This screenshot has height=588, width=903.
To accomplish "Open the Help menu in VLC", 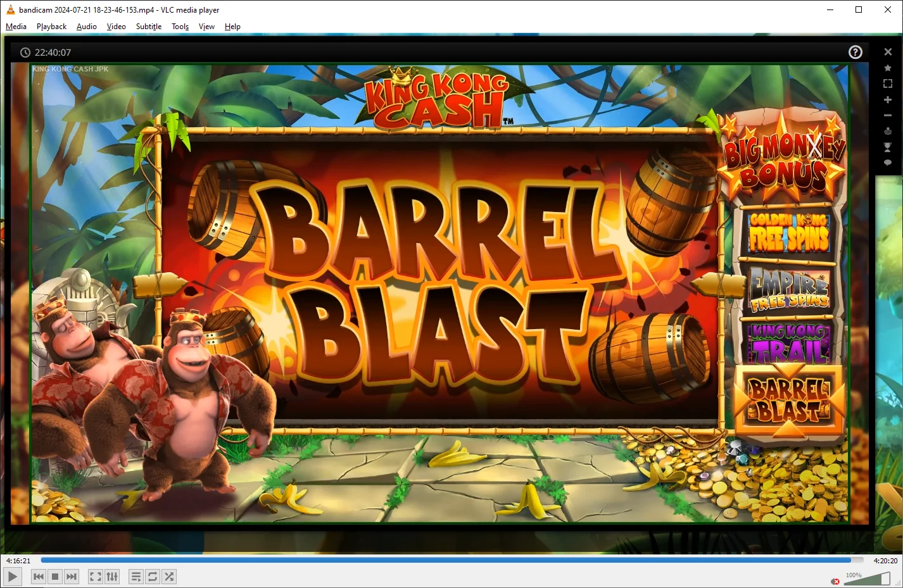I will click(232, 27).
